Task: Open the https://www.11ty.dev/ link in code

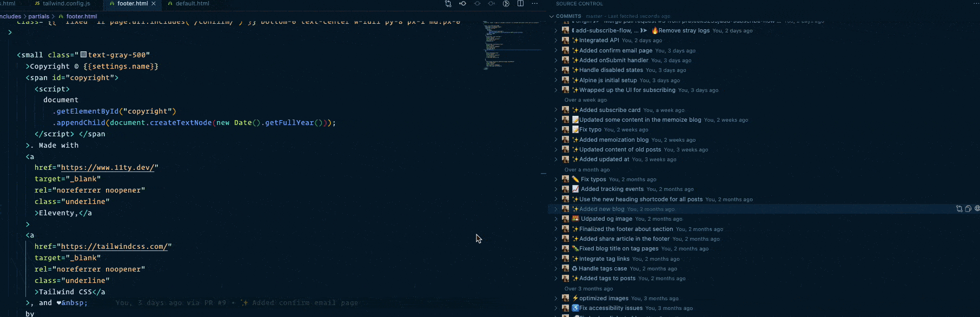Action: pyautogui.click(x=108, y=168)
